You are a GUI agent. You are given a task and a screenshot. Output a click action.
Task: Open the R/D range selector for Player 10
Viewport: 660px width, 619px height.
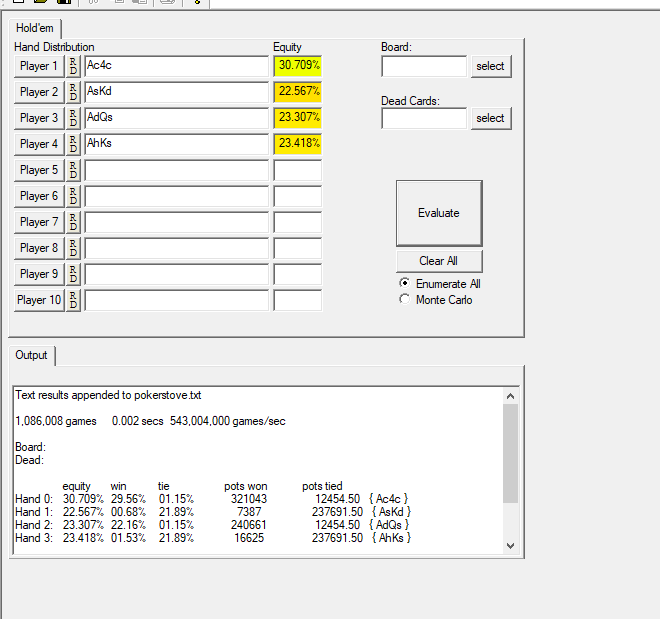(73, 300)
